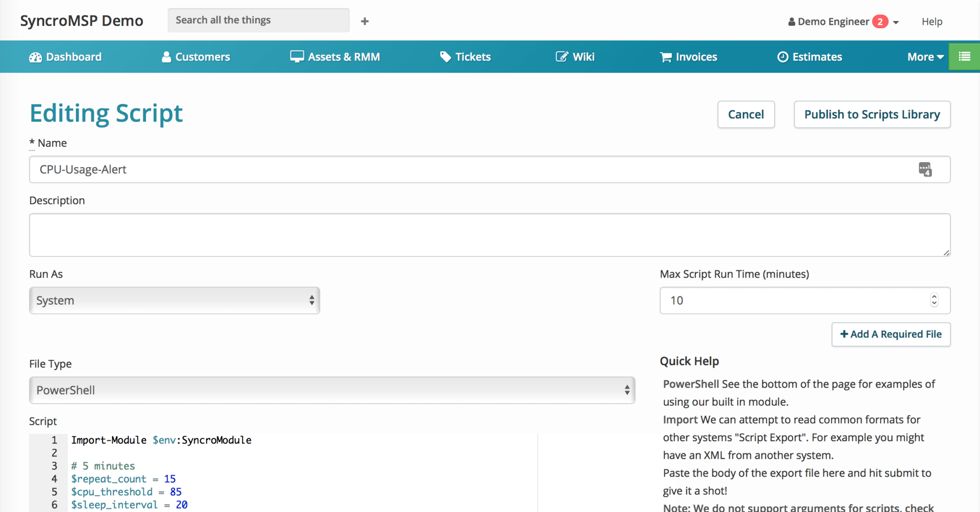Image resolution: width=980 pixels, height=512 pixels.
Task: Open the Assets & RMM tab
Action: click(x=335, y=57)
